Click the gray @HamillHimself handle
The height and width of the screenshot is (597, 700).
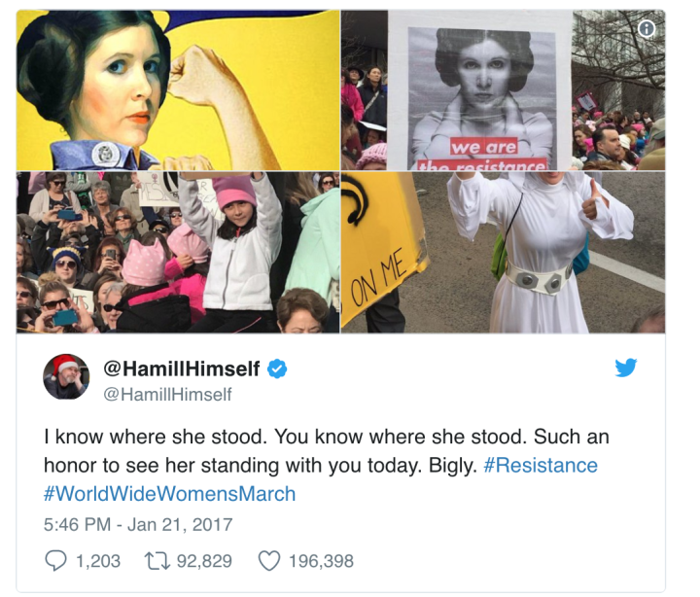(167, 395)
